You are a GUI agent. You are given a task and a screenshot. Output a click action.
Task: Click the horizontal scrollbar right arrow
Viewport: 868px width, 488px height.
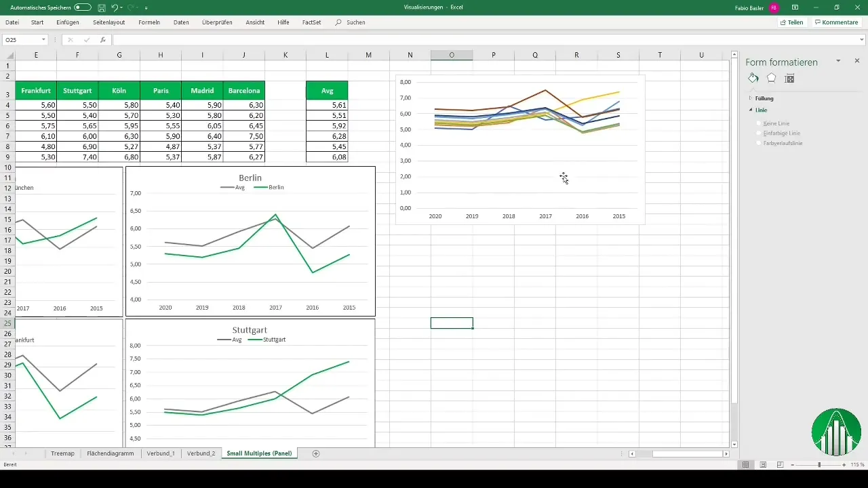726,453
